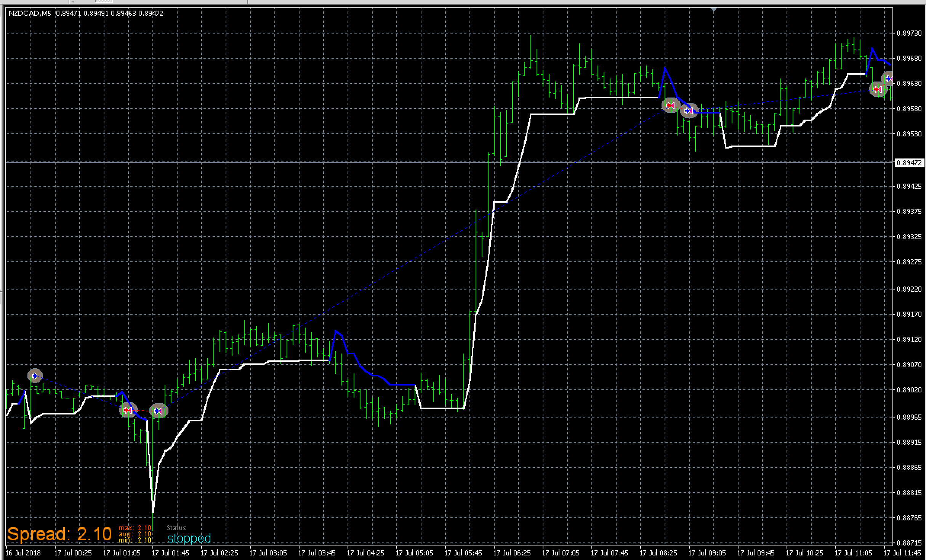Viewport: 926px width, 560px height.
Task: Click the '17 Jul 11:05' time axis label
Action: point(853,553)
